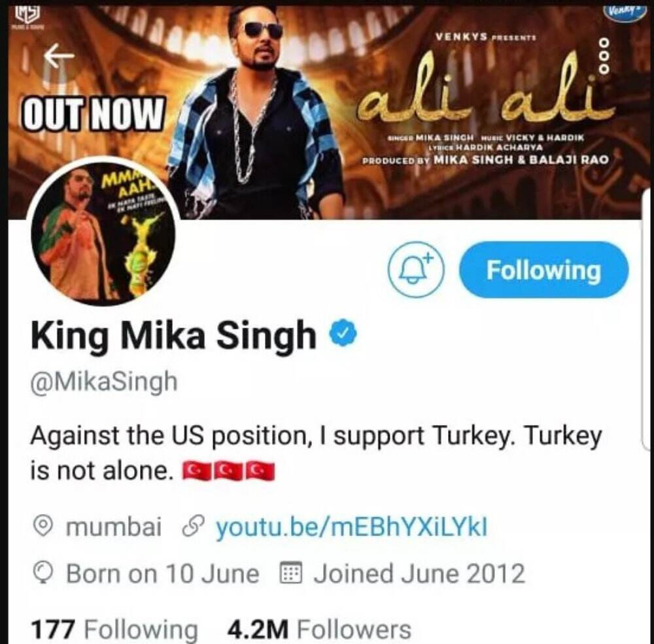Open the youtu.be/mEBhYXiLYkI link
Viewport: 654px width, 644px height.
point(351,527)
